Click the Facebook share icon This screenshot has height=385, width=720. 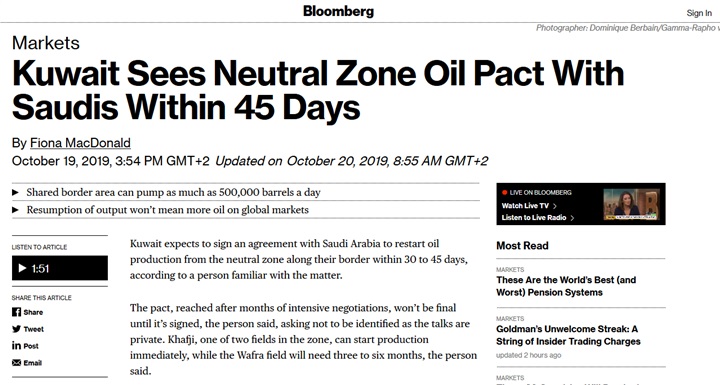tap(17, 312)
